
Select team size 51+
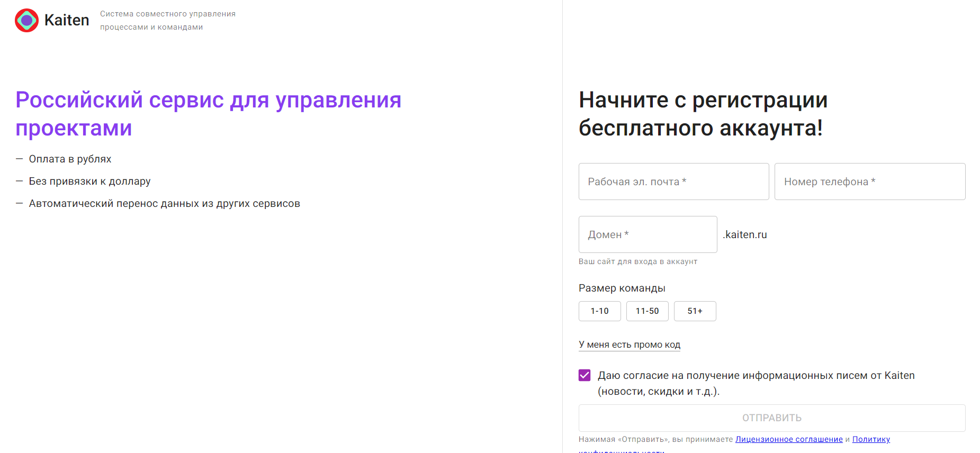(x=695, y=311)
